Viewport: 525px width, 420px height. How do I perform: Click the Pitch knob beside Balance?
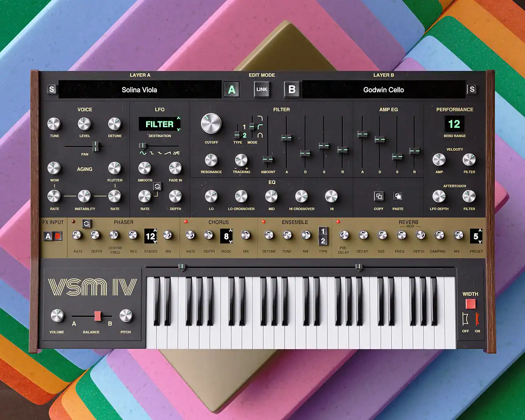click(126, 316)
